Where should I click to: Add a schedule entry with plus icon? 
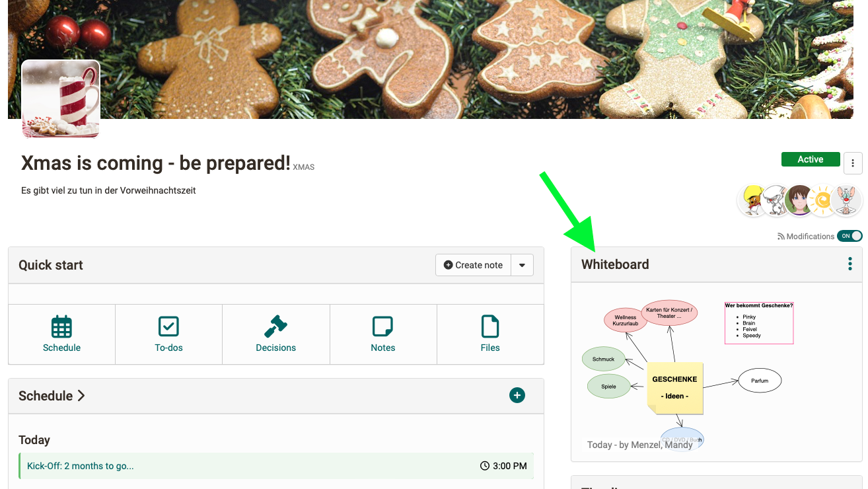517,396
